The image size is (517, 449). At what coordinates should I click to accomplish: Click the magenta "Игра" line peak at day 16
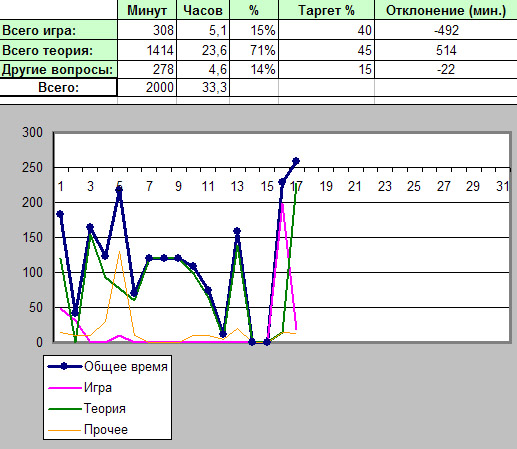coord(282,203)
